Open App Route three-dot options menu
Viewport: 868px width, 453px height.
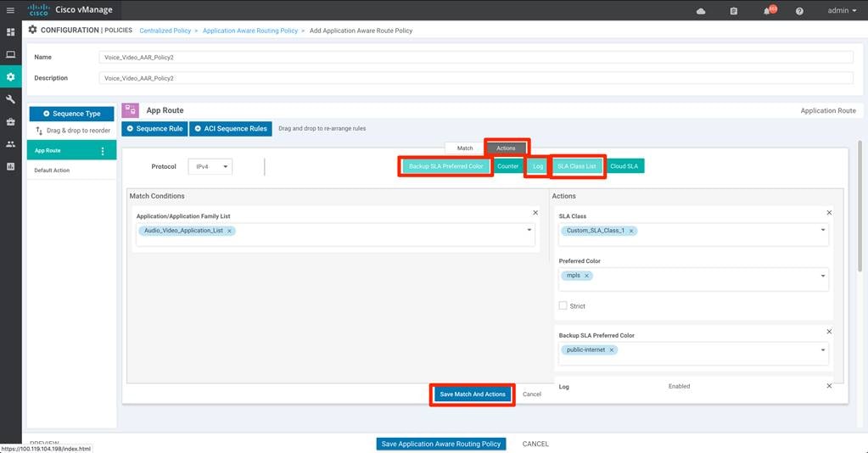click(103, 151)
